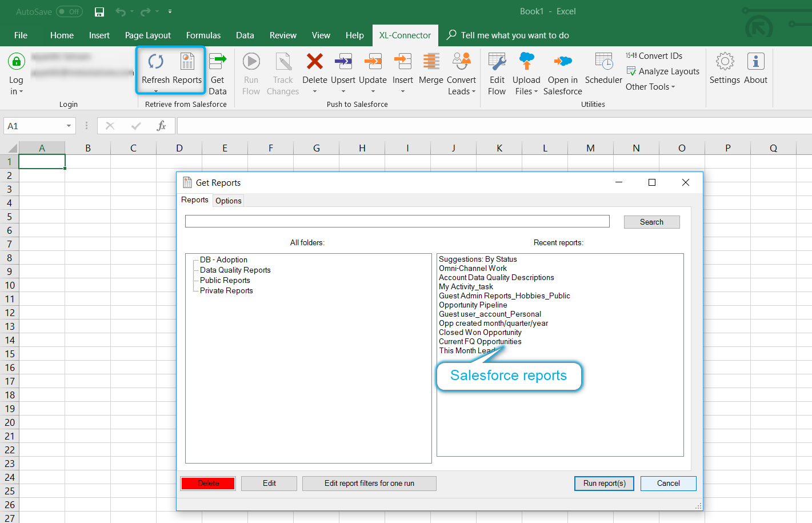Click Edit report filters for one run
Image resolution: width=812 pixels, height=523 pixels.
click(369, 484)
